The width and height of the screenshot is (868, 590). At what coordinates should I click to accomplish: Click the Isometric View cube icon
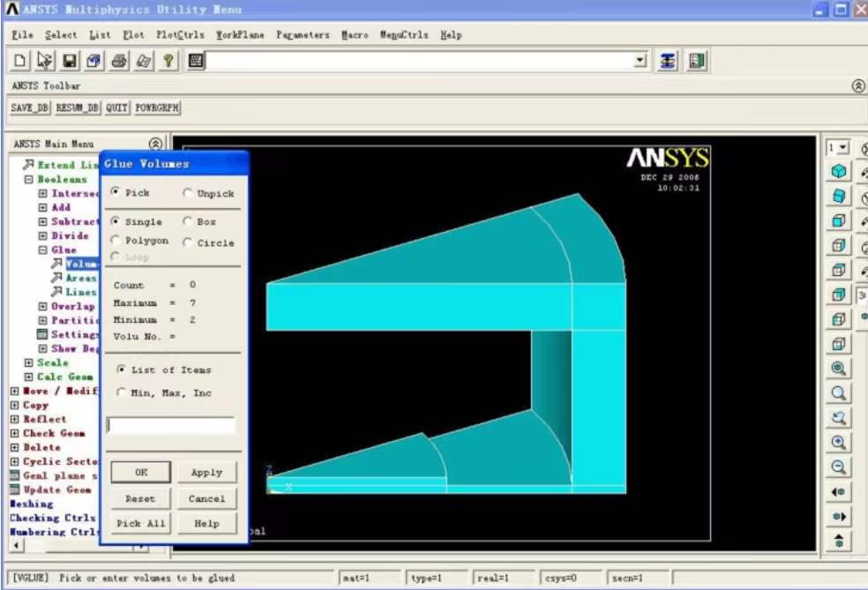pyautogui.click(x=839, y=171)
